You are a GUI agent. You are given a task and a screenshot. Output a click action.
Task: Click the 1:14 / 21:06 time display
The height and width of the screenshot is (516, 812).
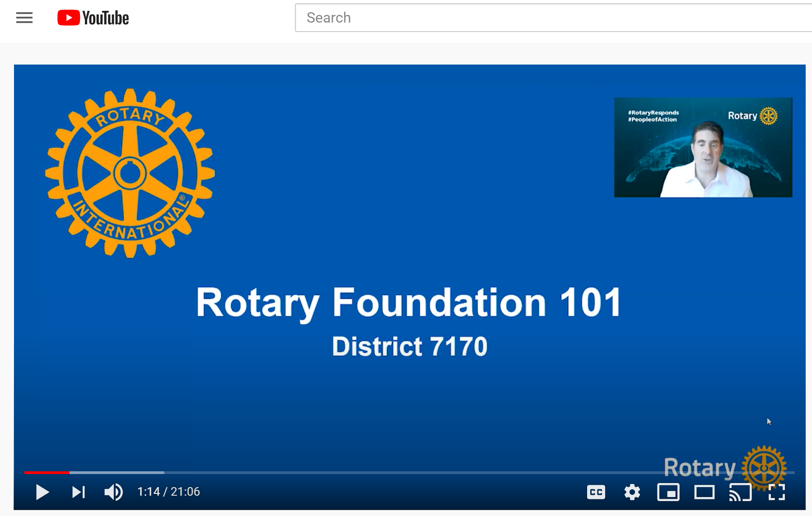tap(168, 492)
